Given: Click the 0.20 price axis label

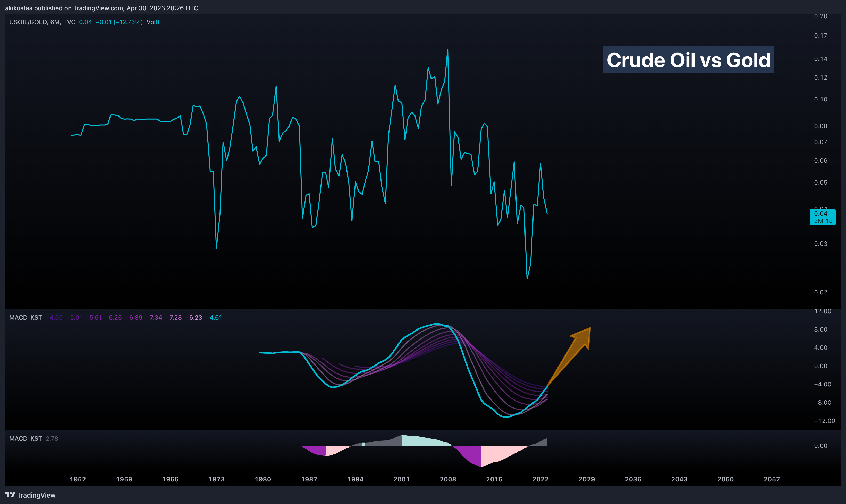Looking at the screenshot, I should [820, 16].
